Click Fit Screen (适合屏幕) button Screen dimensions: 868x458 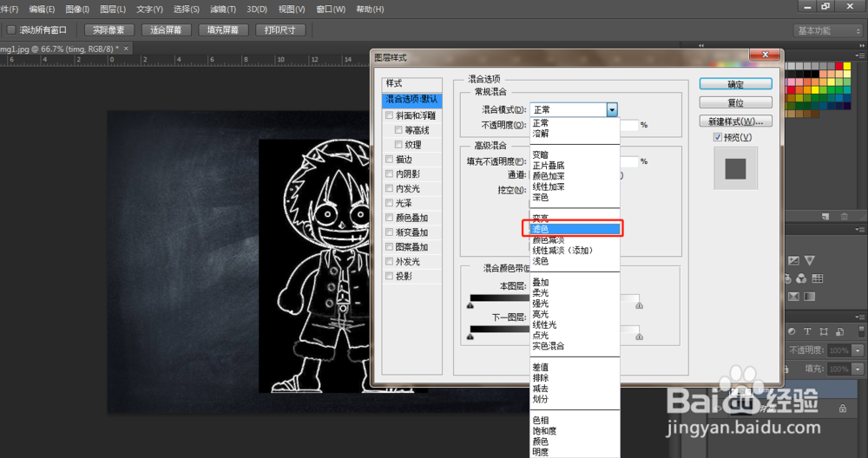(x=166, y=29)
